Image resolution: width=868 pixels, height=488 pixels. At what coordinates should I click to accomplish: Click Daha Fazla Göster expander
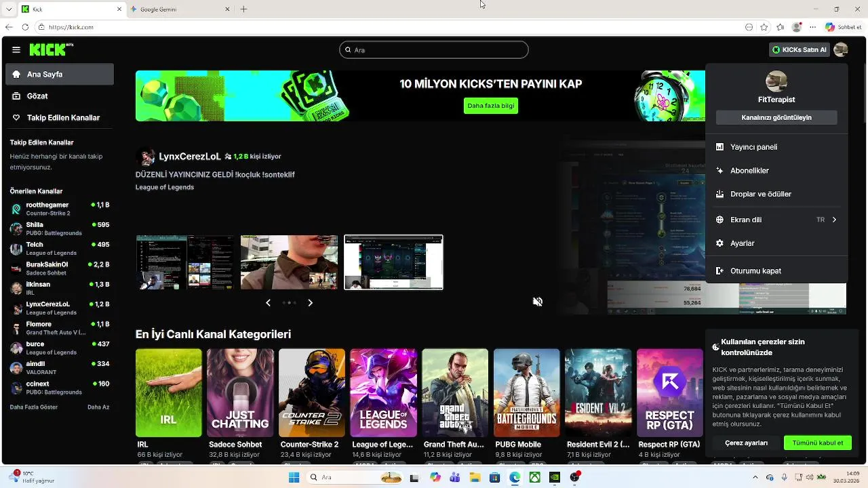pyautogui.click(x=34, y=407)
